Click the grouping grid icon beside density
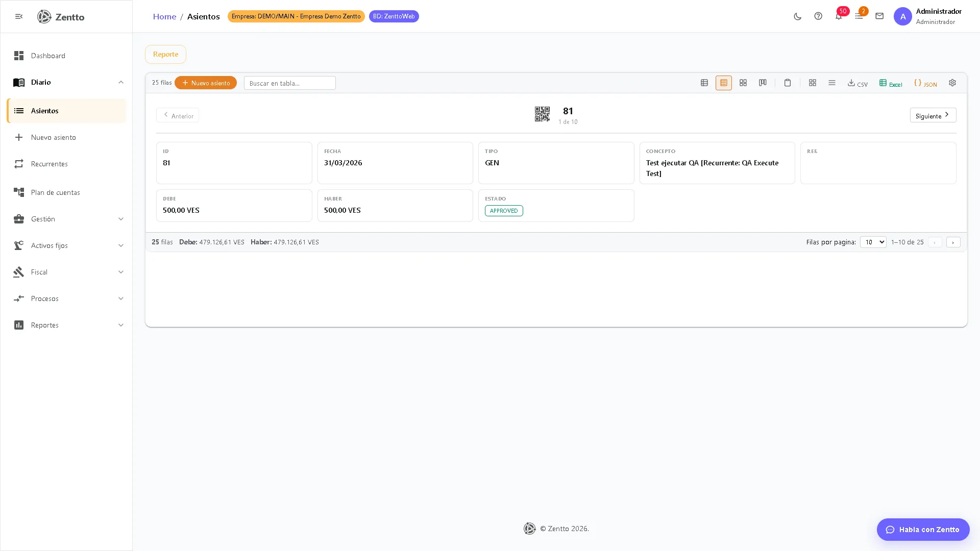980x551 pixels. click(813, 83)
